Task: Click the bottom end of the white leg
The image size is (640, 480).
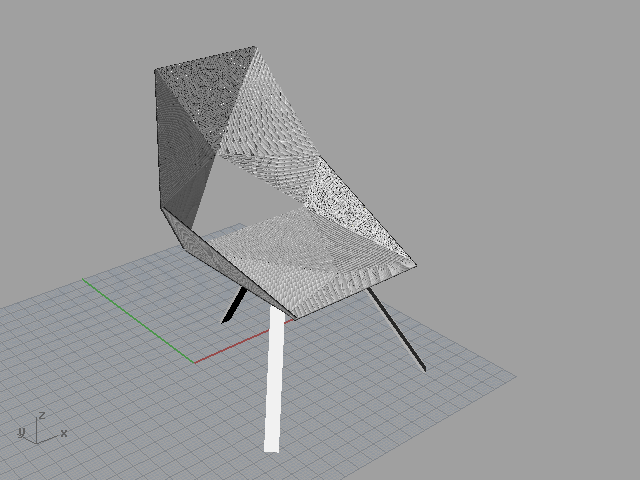Action: pyautogui.click(x=271, y=446)
